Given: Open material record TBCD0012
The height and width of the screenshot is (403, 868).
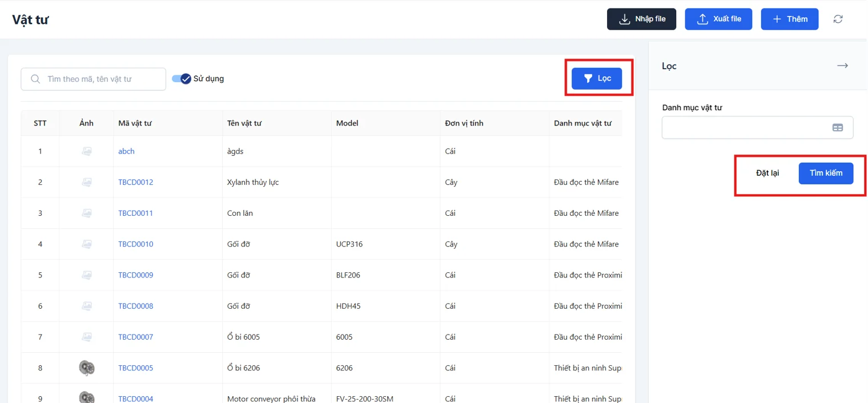Looking at the screenshot, I should (x=135, y=182).
